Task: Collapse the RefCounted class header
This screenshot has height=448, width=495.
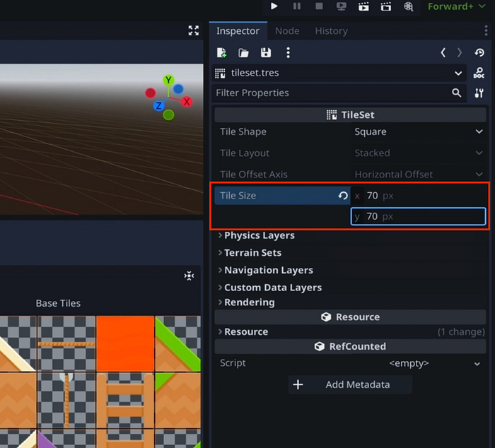Action: (x=350, y=346)
